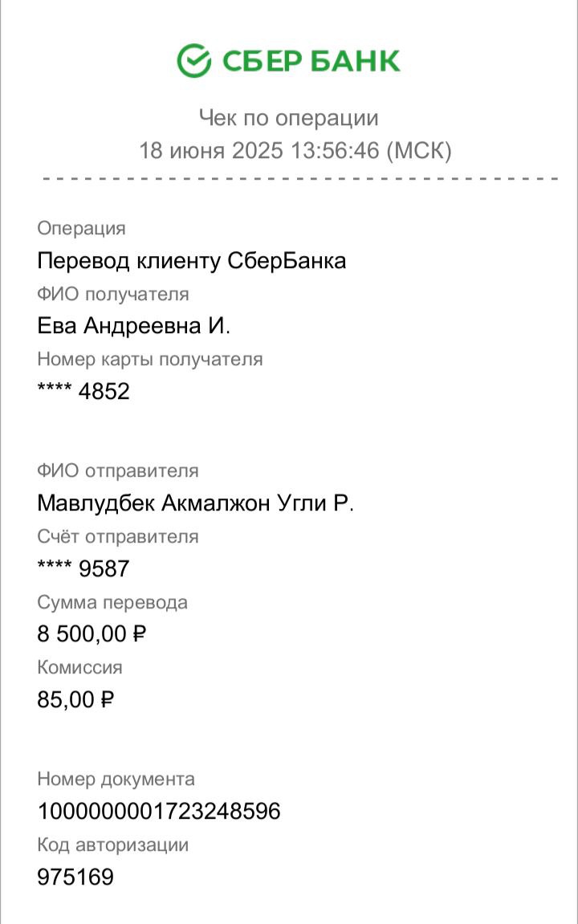
Task: Select document number 1000000001723248596
Action: click(158, 812)
